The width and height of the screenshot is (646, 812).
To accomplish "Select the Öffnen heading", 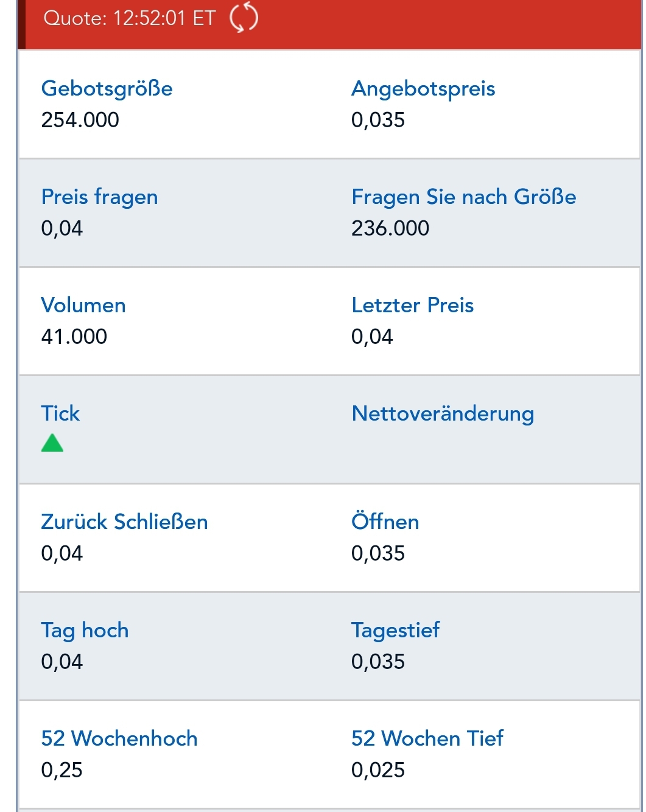I will coord(385,522).
